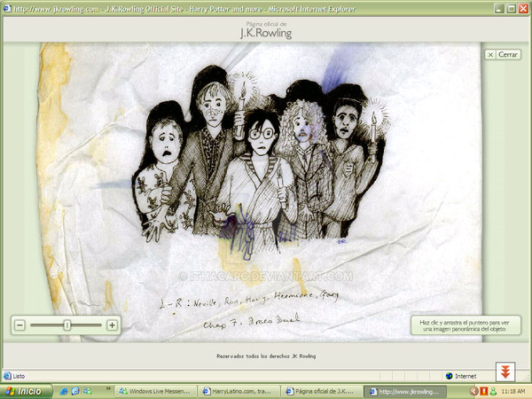Screen dimensions: 532x399
Task: Switch to HarryLatino.com taskbar window
Action: pyautogui.click(x=239, y=392)
